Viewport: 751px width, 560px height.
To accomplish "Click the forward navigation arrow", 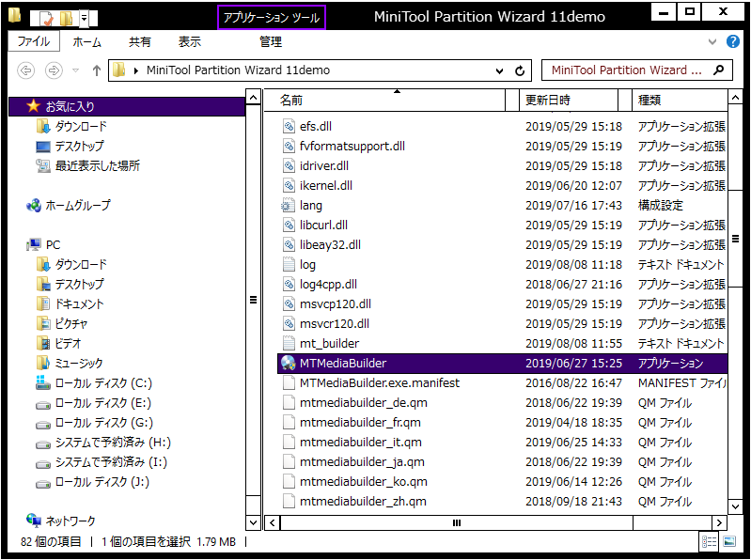I will pyautogui.click(x=54, y=70).
